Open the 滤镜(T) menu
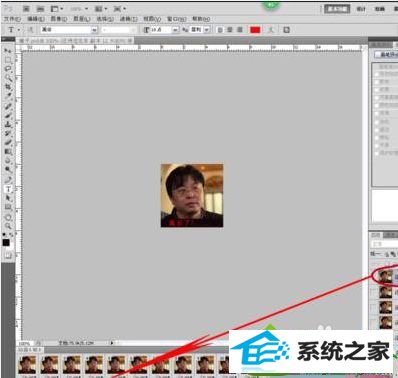This screenshot has width=398, height=378. pos(128,19)
